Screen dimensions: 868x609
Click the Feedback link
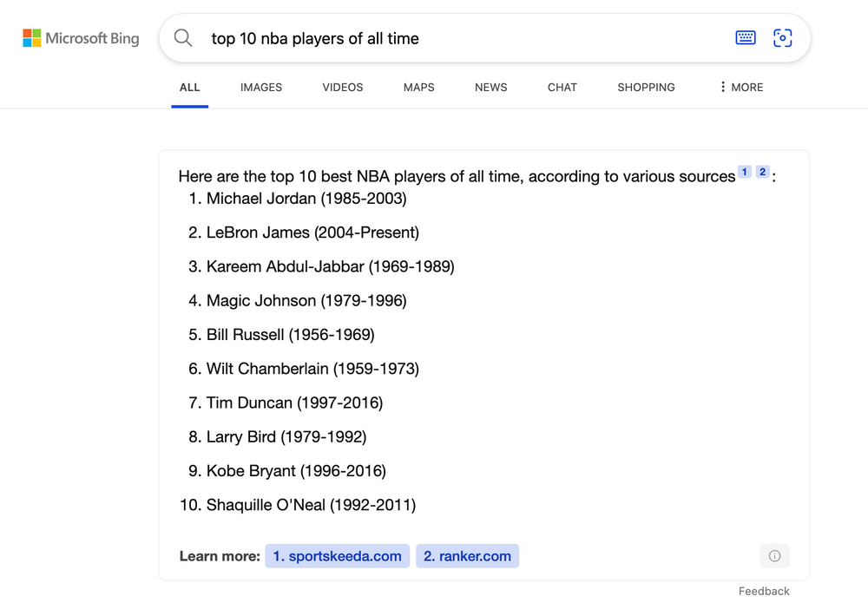764,591
